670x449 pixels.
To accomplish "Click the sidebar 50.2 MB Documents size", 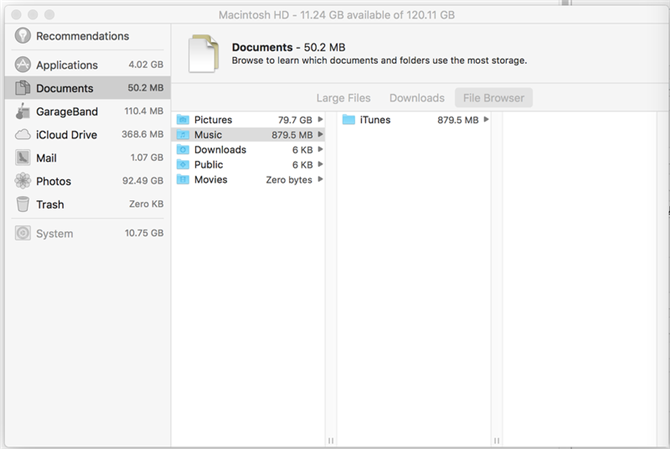I will point(145,88).
